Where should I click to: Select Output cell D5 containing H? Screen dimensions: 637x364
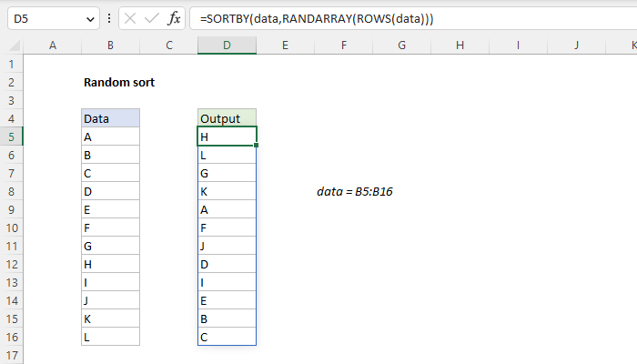pos(227,136)
